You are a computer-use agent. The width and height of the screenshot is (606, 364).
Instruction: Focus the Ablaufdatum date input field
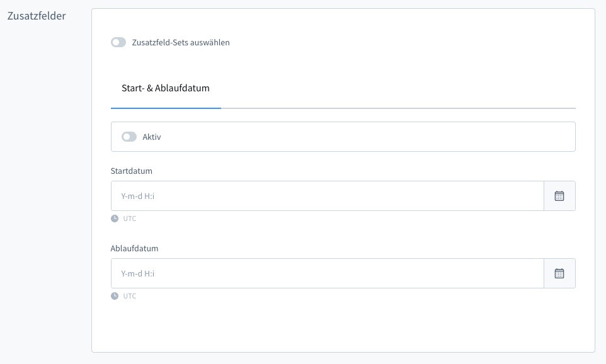click(x=327, y=273)
